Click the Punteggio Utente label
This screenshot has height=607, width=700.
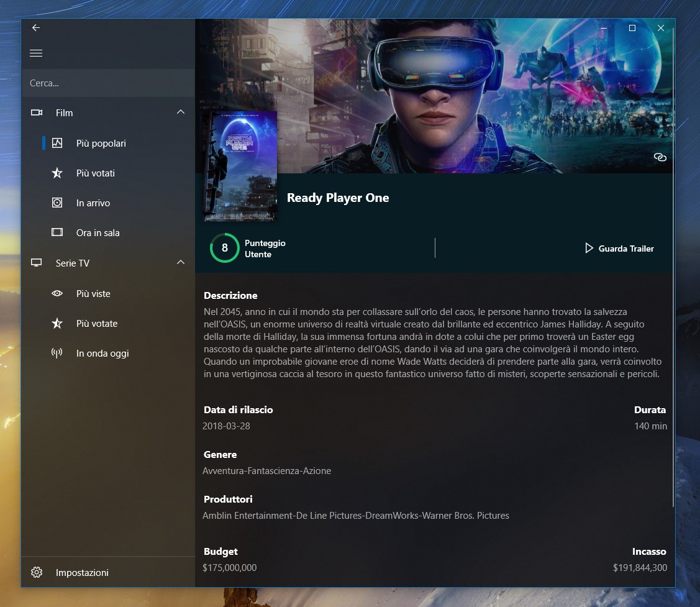click(x=265, y=249)
